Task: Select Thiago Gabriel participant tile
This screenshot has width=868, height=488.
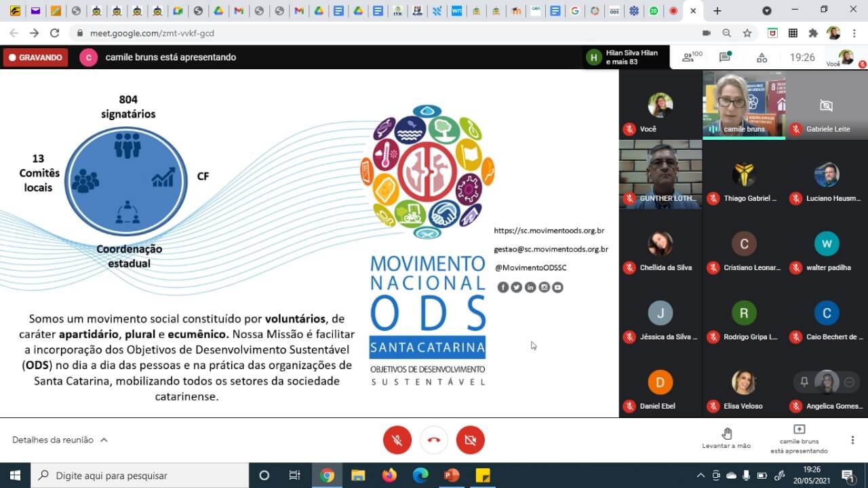Action: 744,174
